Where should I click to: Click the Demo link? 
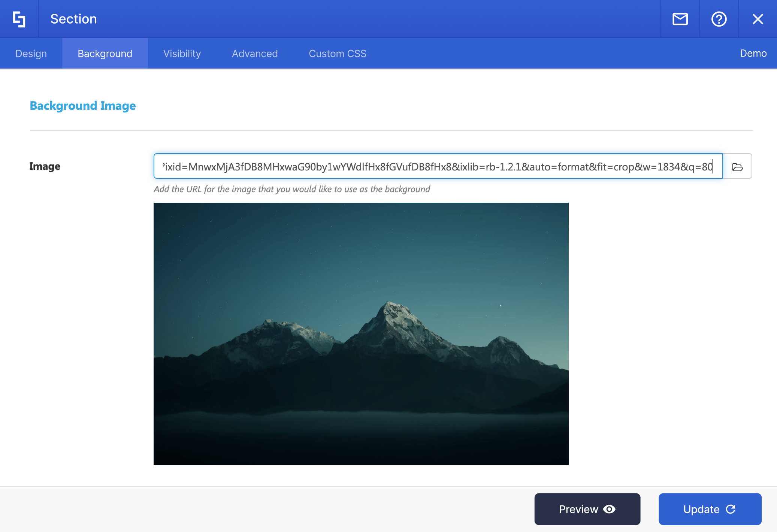point(753,54)
